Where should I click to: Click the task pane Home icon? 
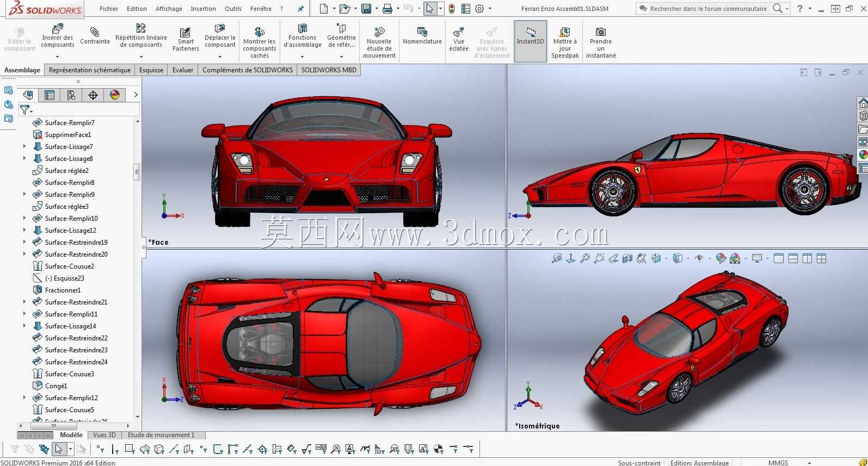coord(863,103)
